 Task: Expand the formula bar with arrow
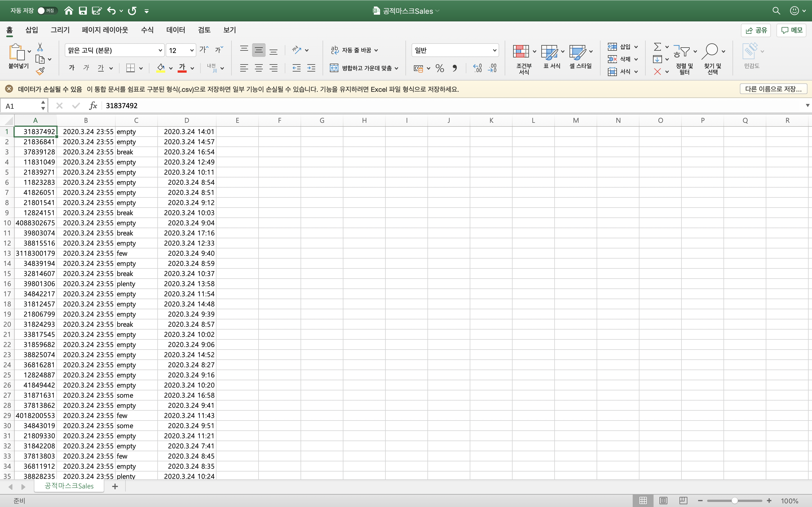coord(807,106)
